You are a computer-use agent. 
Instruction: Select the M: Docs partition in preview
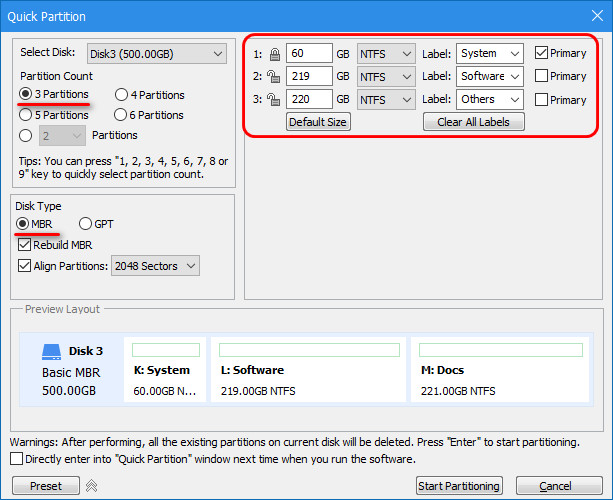500,369
